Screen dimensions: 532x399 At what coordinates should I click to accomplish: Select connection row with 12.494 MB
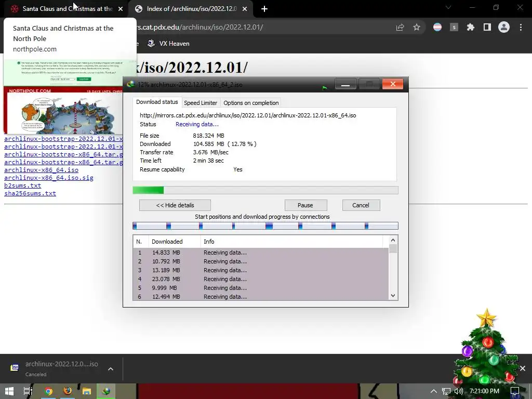coord(261,297)
